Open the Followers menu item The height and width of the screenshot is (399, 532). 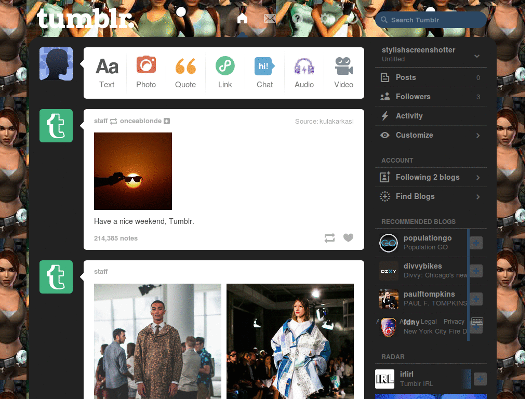pos(431,97)
